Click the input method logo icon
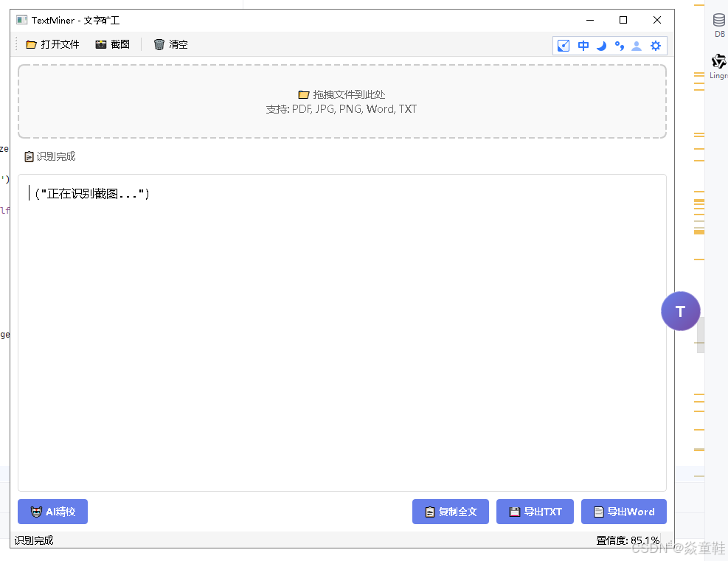 click(564, 46)
